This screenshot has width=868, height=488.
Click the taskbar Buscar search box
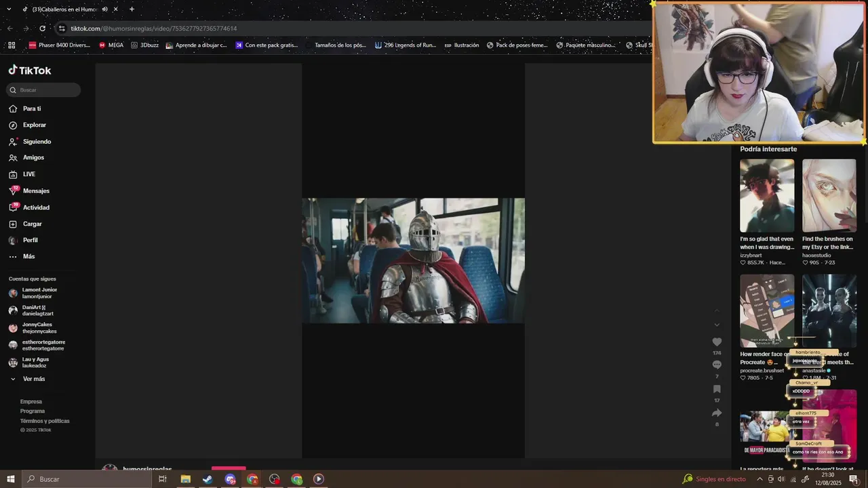[86, 479]
